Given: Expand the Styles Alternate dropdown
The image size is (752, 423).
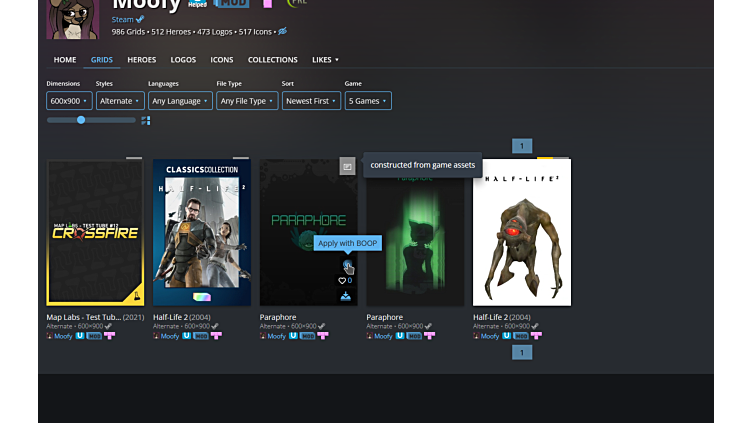Looking at the screenshot, I should [x=120, y=101].
